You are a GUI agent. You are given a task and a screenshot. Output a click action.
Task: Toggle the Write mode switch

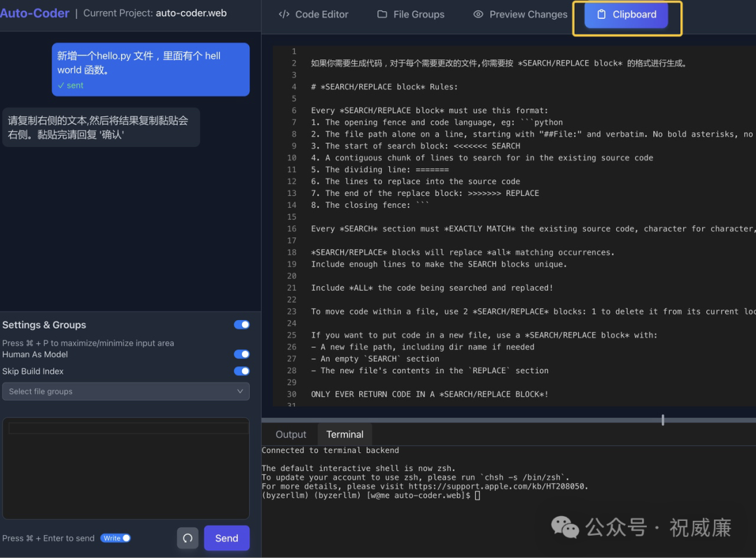115,538
